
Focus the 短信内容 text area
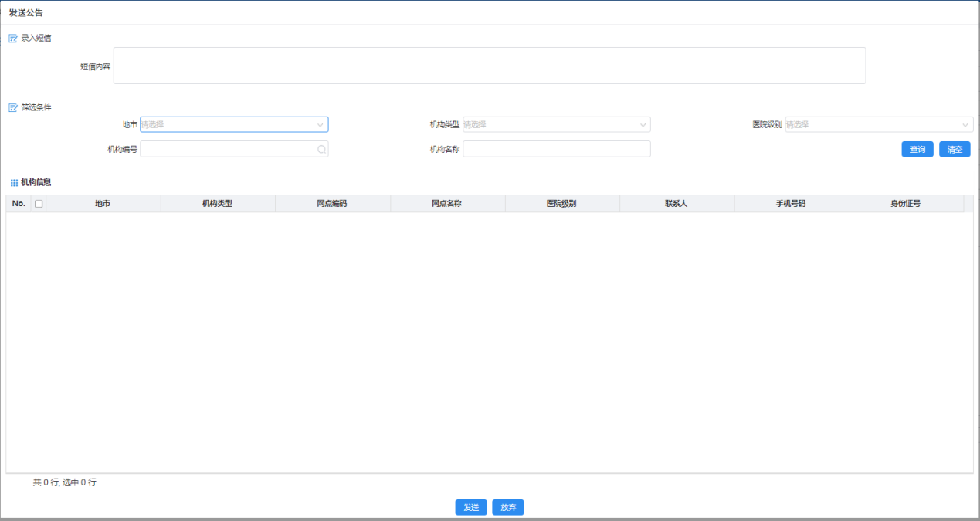tap(489, 66)
